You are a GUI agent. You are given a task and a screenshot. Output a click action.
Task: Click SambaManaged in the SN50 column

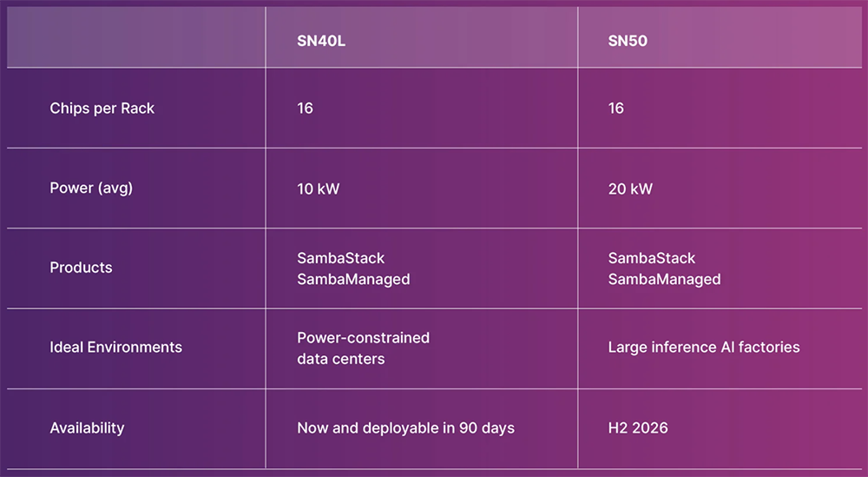click(x=664, y=279)
